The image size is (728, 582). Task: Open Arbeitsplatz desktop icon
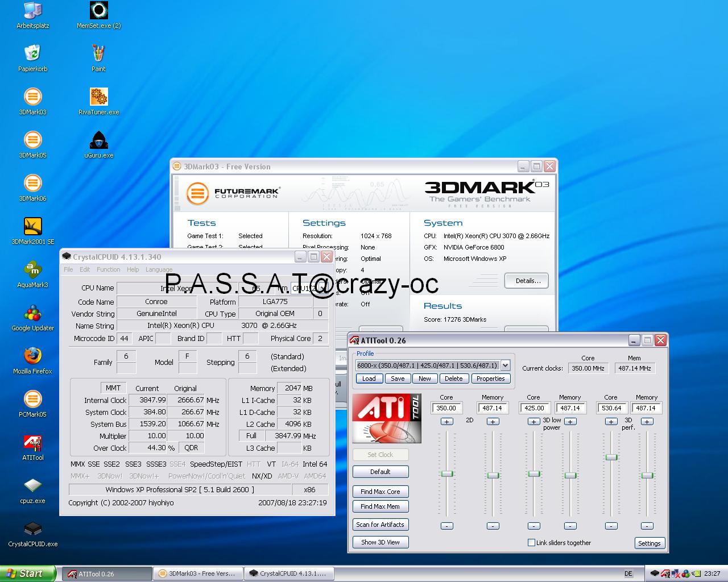coord(32,16)
